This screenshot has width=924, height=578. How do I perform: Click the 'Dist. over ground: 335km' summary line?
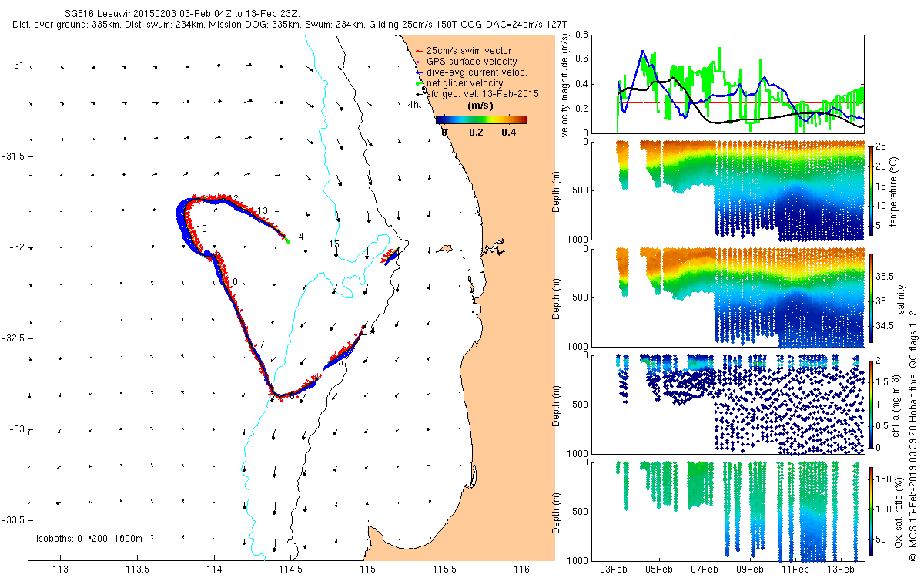tap(290, 25)
